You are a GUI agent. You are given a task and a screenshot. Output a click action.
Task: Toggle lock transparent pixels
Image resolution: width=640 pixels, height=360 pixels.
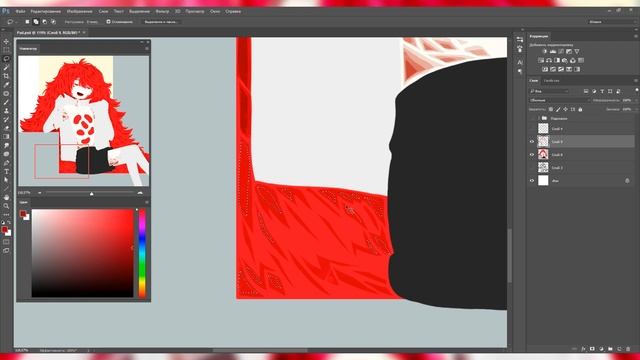(x=551, y=109)
